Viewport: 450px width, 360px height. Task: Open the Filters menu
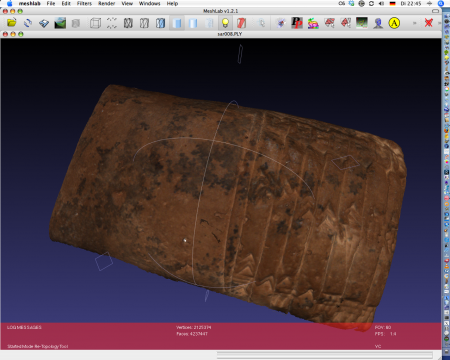84,3
